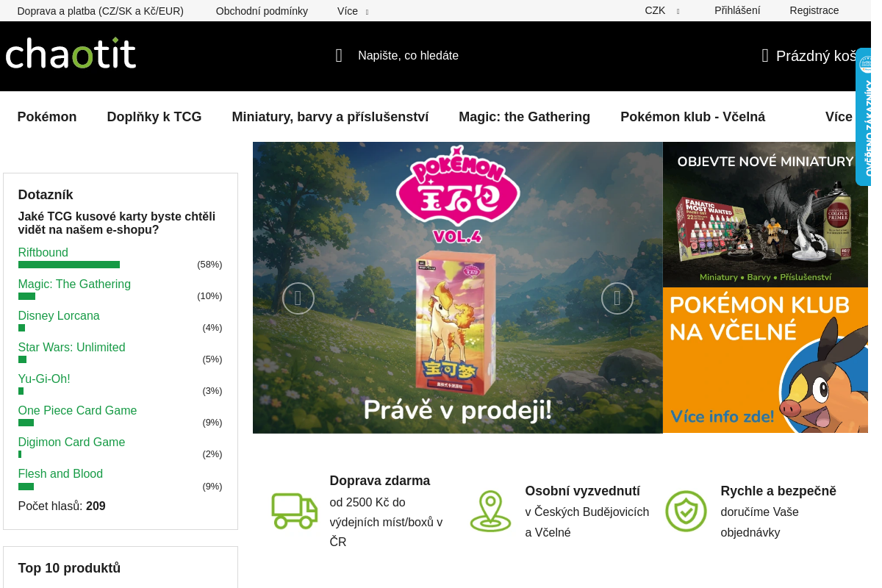Vote for Flesh and Blood
This screenshot has height=588, width=882.
[x=60, y=474]
